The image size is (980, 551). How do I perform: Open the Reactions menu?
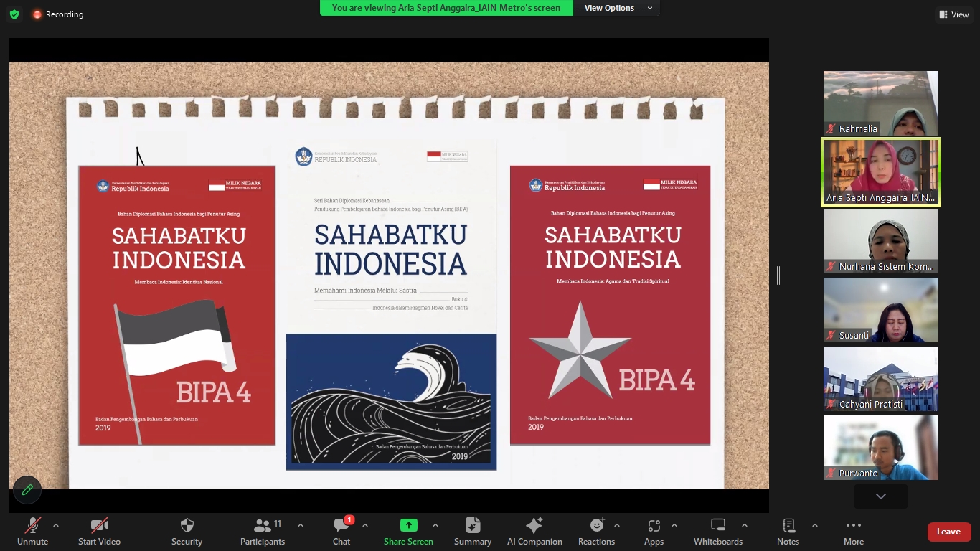(x=596, y=532)
